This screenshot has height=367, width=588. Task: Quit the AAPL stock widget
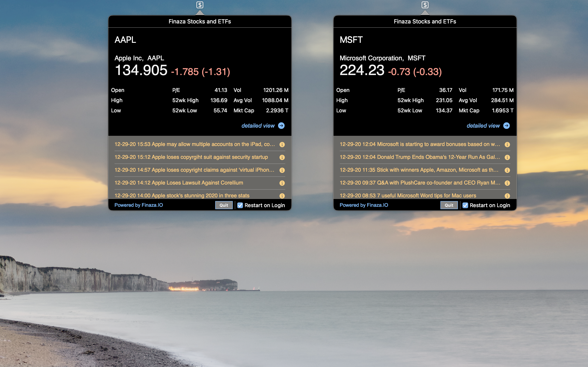pyautogui.click(x=224, y=205)
